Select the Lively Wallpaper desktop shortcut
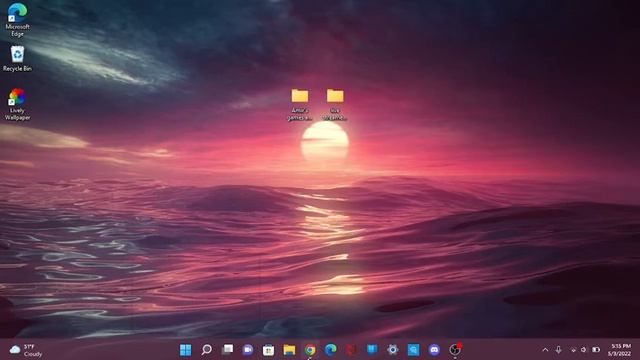The image size is (640, 360). [x=17, y=104]
